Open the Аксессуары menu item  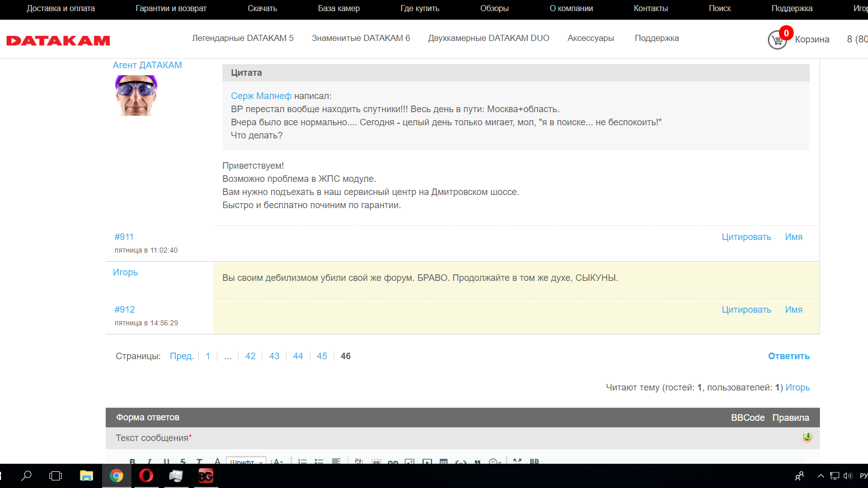click(590, 38)
